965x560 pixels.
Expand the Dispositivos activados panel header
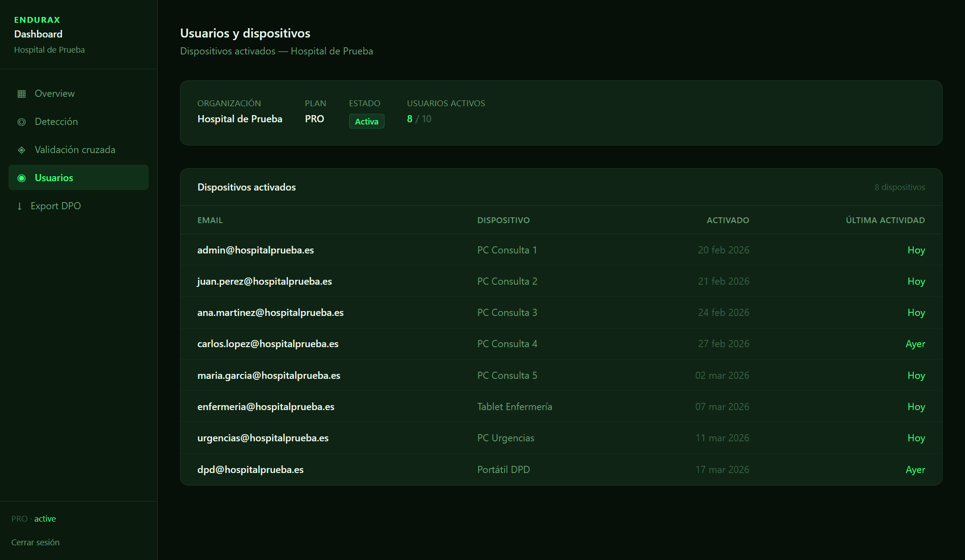[246, 187]
